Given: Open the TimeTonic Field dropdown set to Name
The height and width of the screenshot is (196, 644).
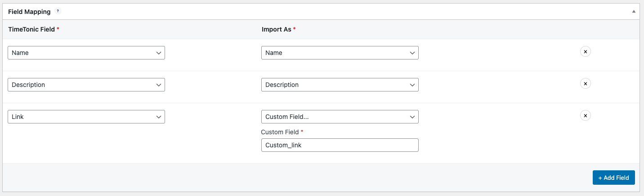Looking at the screenshot, I should tap(86, 53).
